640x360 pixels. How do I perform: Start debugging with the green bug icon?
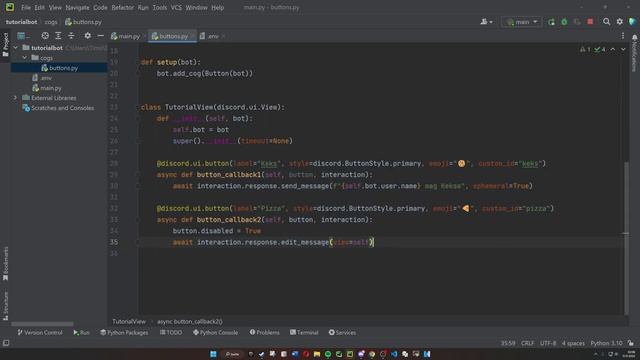[x=564, y=22]
